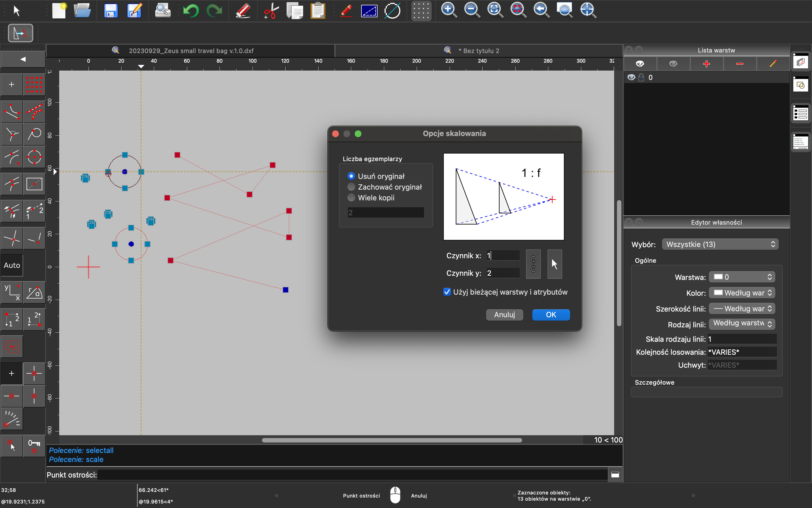Open a file via folder icon

(82, 10)
